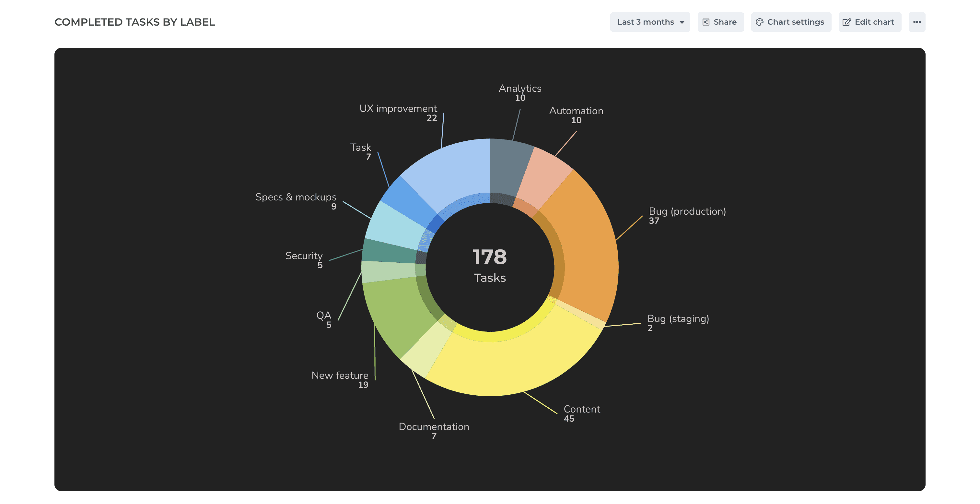
Task: Click the value 45 under Content
Action: point(569,419)
